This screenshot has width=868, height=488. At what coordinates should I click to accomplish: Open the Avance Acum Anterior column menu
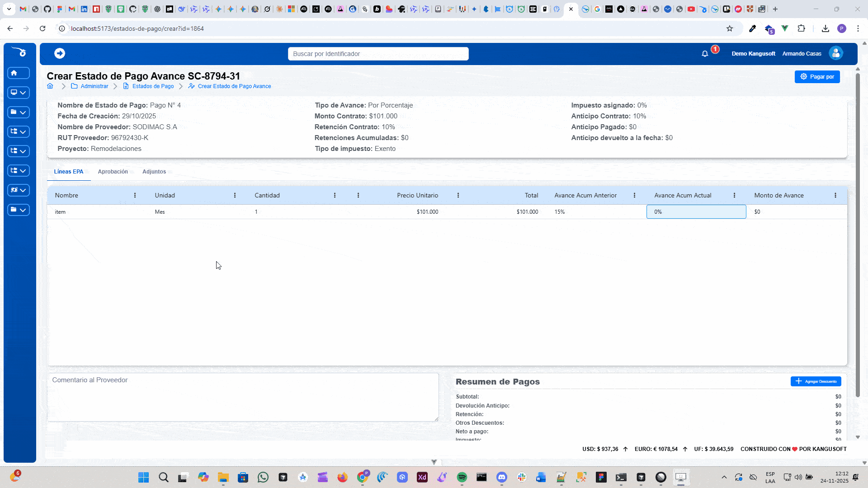click(634, 195)
